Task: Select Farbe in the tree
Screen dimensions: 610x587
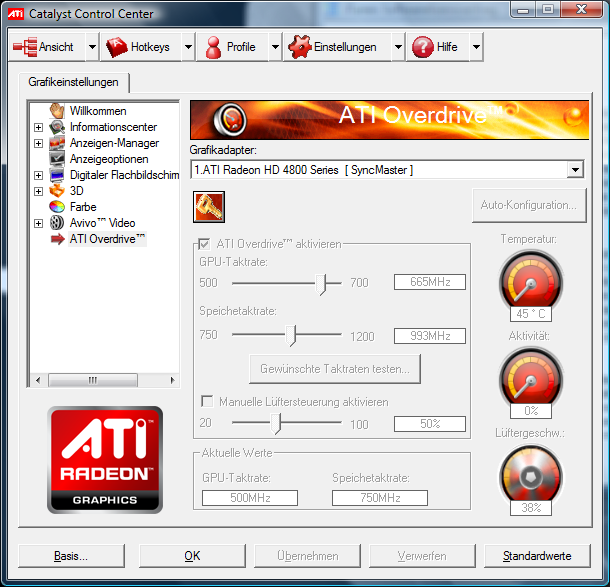Action: pos(83,207)
